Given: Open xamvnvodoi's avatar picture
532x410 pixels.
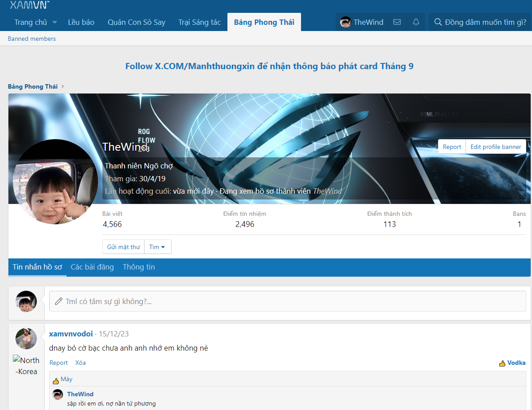Looking at the screenshot, I should tap(26, 339).
